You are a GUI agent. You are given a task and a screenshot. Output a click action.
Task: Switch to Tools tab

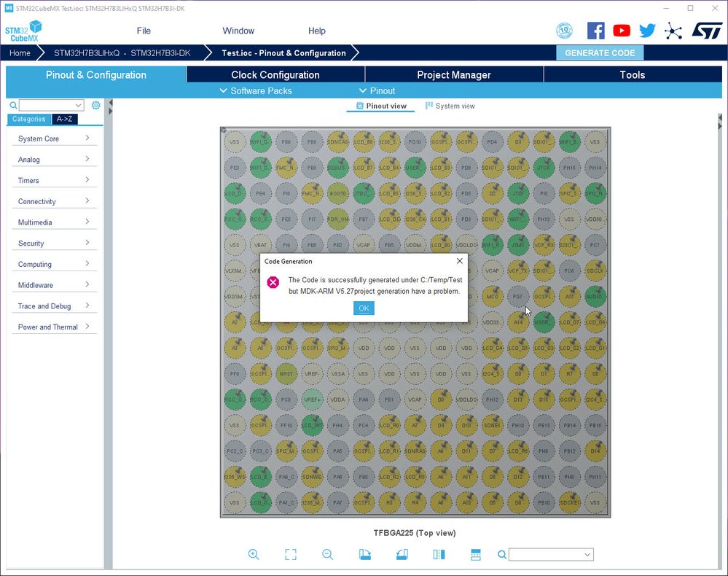click(633, 75)
